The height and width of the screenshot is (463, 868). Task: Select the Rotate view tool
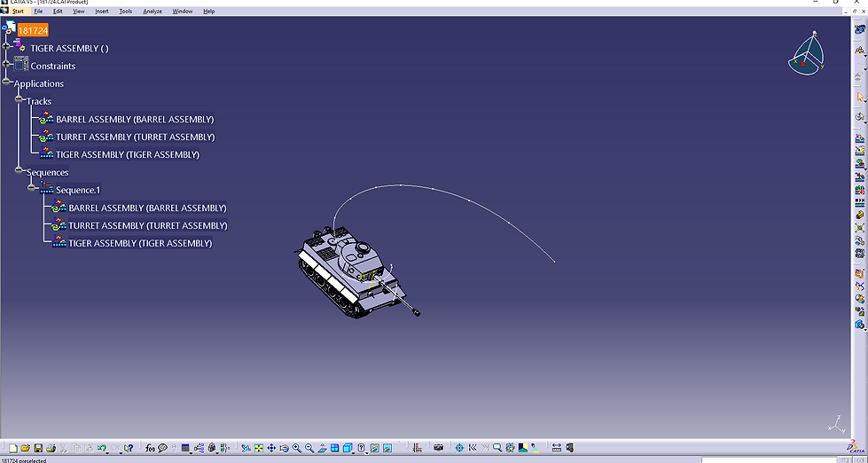point(284,448)
